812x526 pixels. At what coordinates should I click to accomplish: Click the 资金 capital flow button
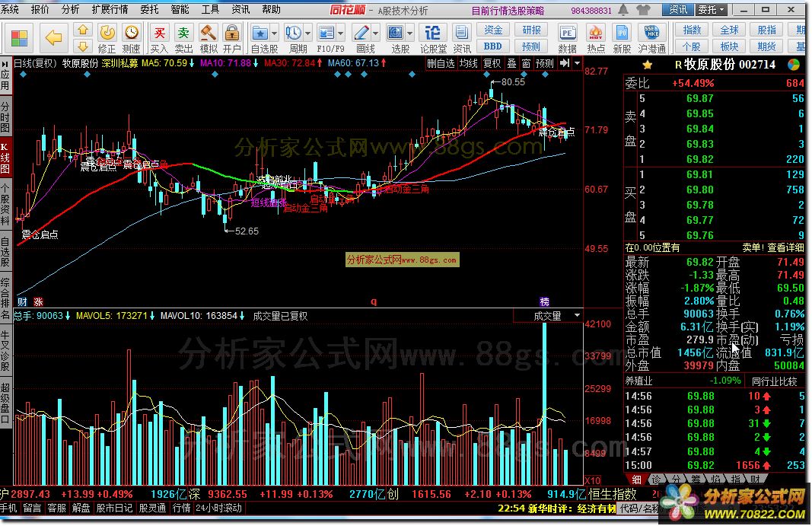click(x=493, y=30)
